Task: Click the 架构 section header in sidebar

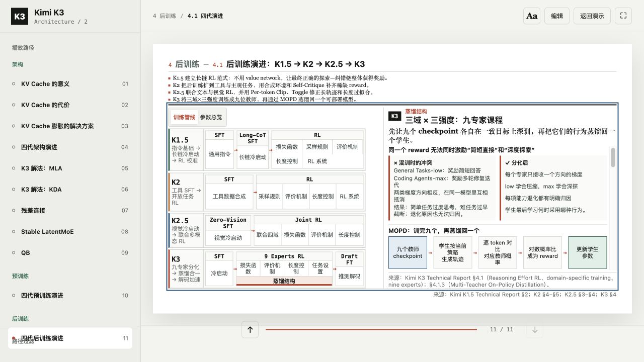Action: point(18,64)
